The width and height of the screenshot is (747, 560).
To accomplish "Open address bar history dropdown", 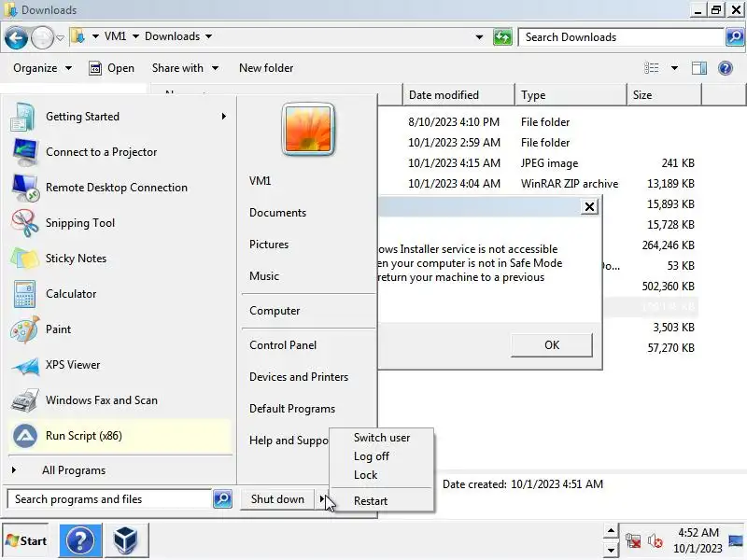I will [479, 37].
